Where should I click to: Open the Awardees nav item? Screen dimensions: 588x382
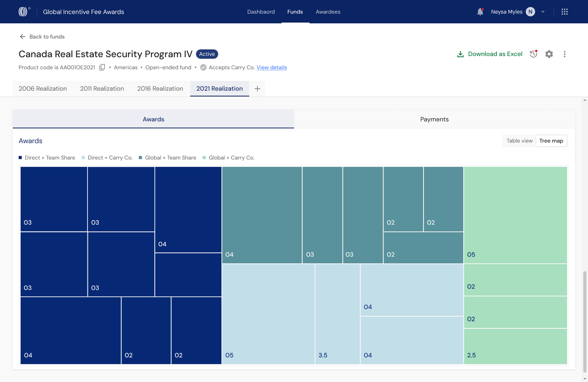click(328, 12)
